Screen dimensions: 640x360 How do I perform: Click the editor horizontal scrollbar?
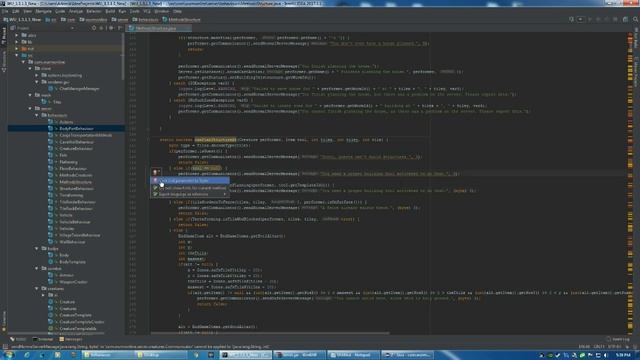click(x=269, y=333)
